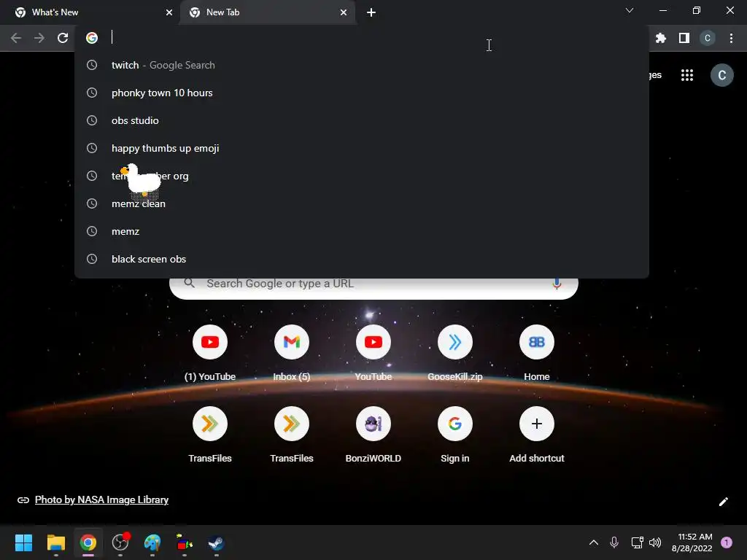Close the New Tab tab
The image size is (747, 560).
point(344,12)
